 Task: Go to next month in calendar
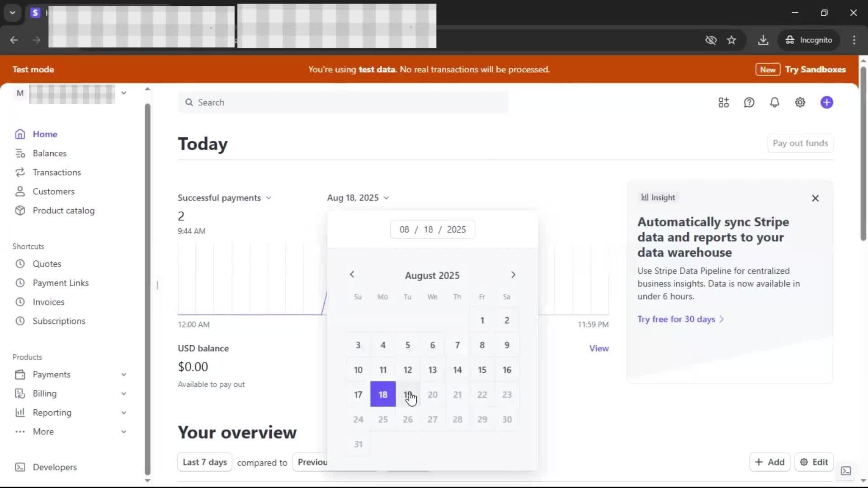coord(513,275)
